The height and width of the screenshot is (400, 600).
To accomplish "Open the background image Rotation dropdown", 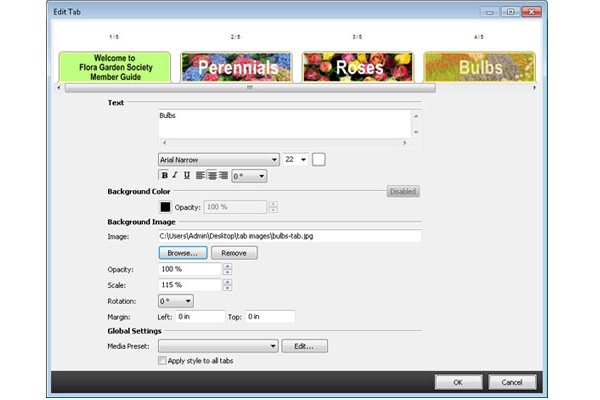I will point(175,300).
